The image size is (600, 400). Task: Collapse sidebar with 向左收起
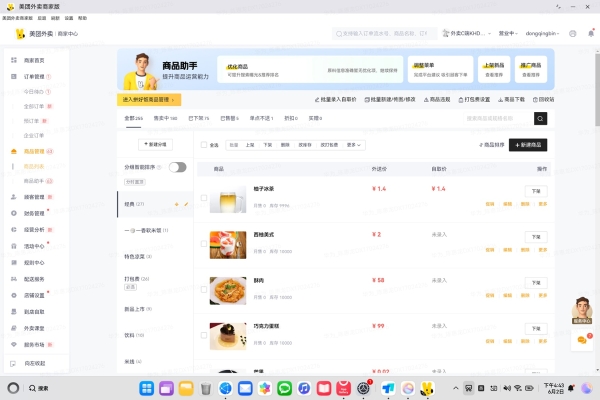(34, 363)
